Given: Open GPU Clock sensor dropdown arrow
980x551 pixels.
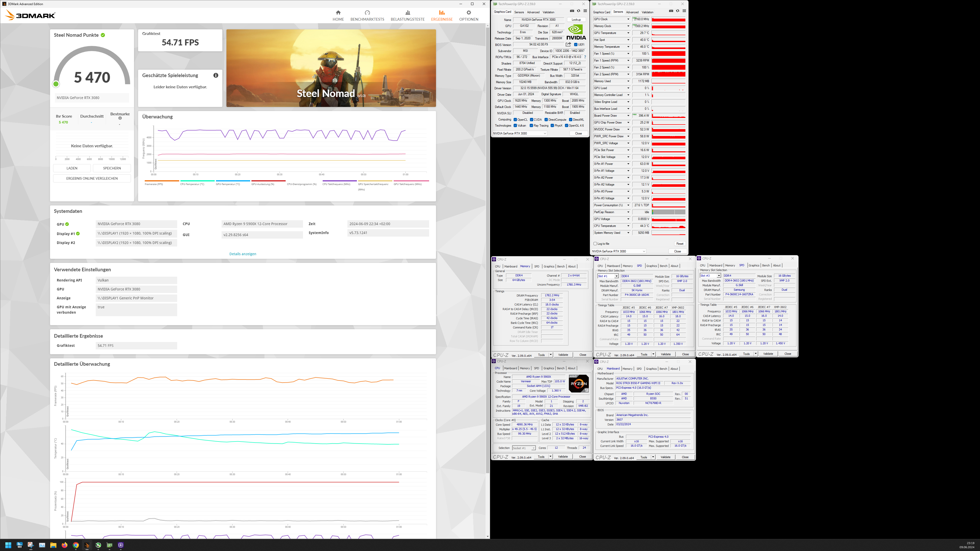Looking at the screenshot, I should click(628, 19).
